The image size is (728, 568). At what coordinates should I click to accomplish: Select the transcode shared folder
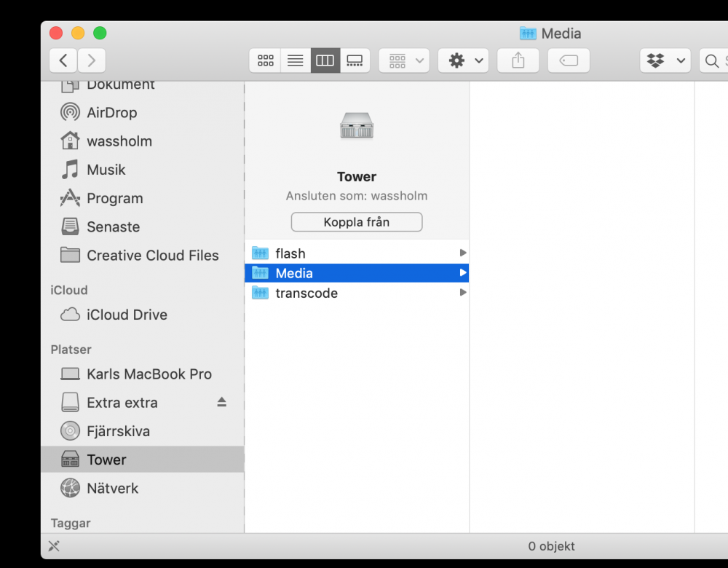[x=357, y=293]
